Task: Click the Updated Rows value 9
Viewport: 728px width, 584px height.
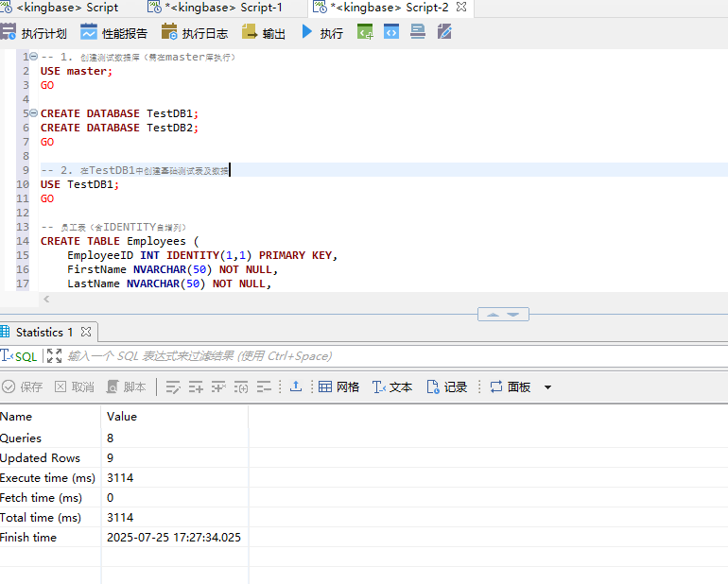Action: pyautogui.click(x=110, y=457)
